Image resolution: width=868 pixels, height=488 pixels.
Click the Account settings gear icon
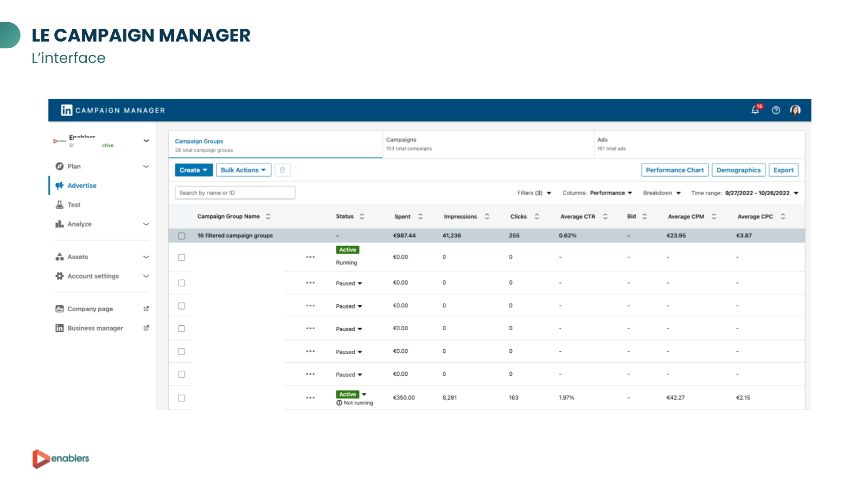[60, 276]
